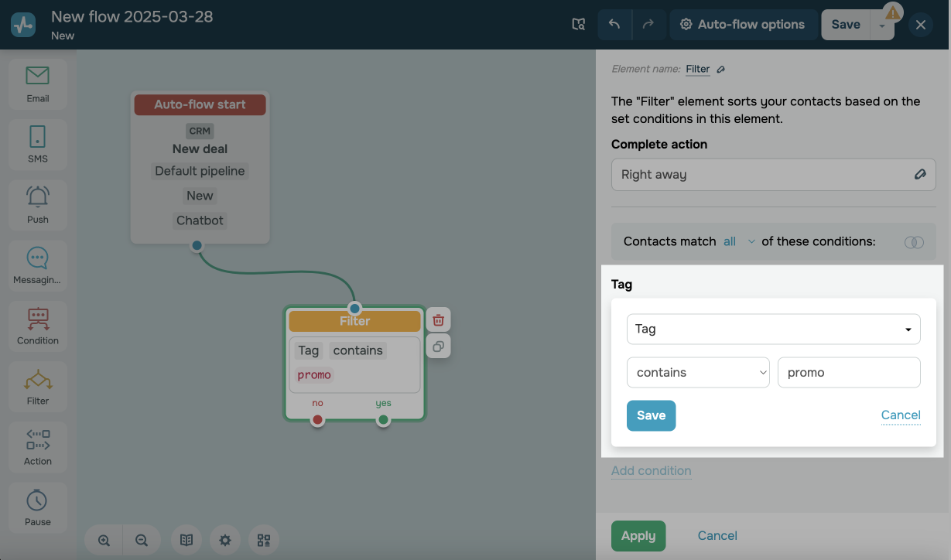Open Auto-flow options
Viewport: 951px width, 560px height.
pyautogui.click(x=743, y=25)
